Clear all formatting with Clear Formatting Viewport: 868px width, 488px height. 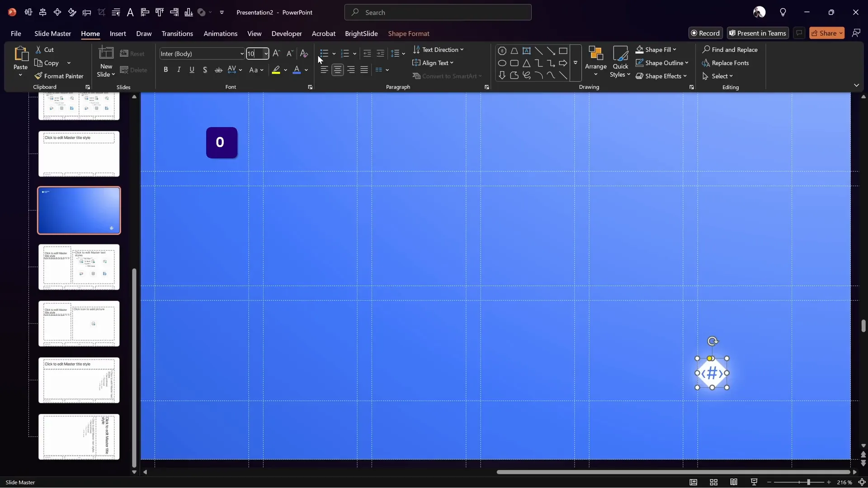tap(303, 53)
